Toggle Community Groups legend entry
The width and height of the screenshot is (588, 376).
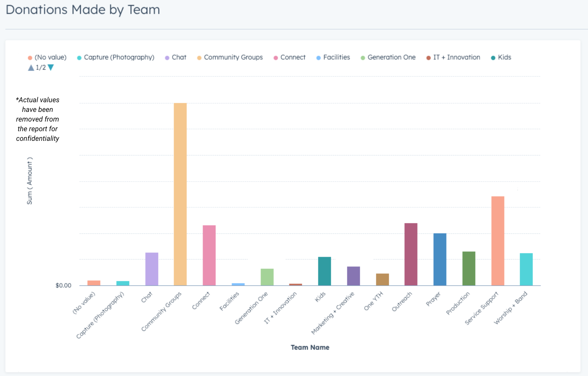pos(230,57)
